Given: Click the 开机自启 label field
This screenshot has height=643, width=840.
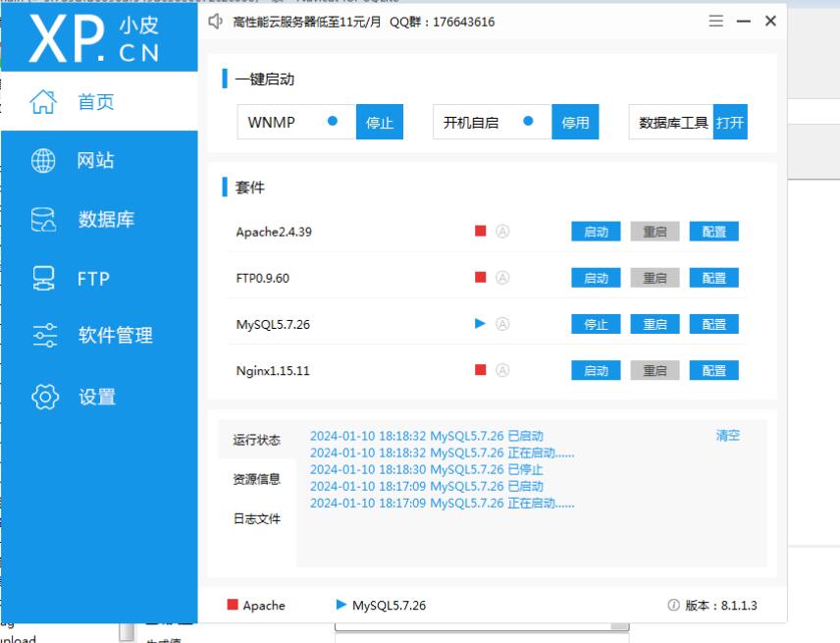Looking at the screenshot, I should click(x=493, y=122).
